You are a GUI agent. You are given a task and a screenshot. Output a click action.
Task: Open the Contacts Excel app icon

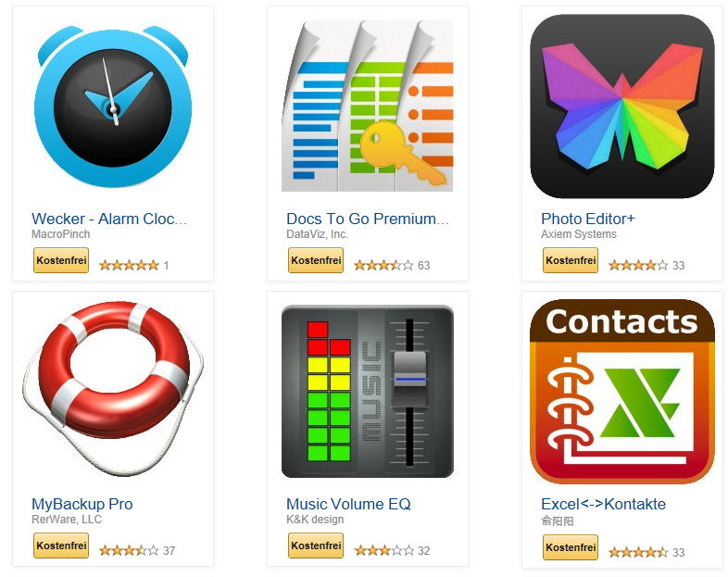click(x=621, y=392)
